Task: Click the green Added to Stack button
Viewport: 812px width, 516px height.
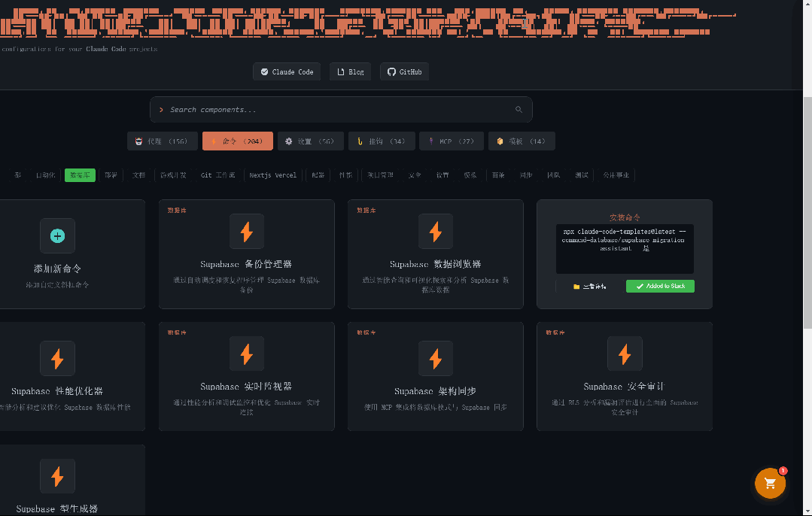Action: [x=660, y=286]
